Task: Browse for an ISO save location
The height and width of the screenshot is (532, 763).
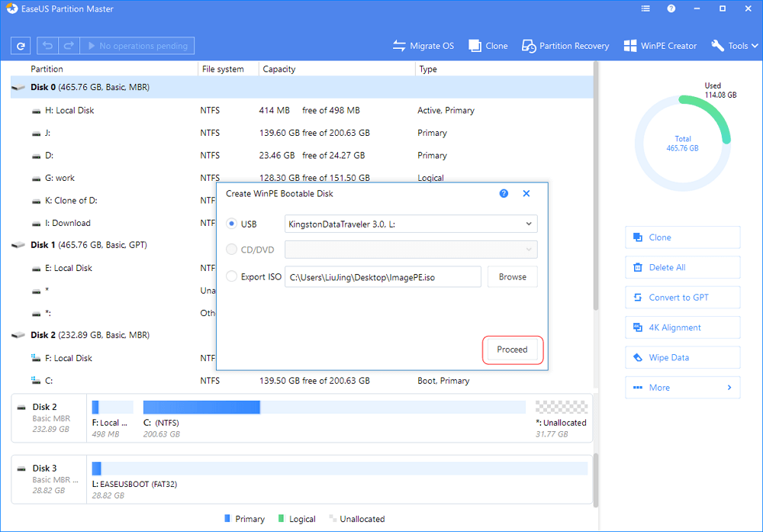Action: (512, 276)
